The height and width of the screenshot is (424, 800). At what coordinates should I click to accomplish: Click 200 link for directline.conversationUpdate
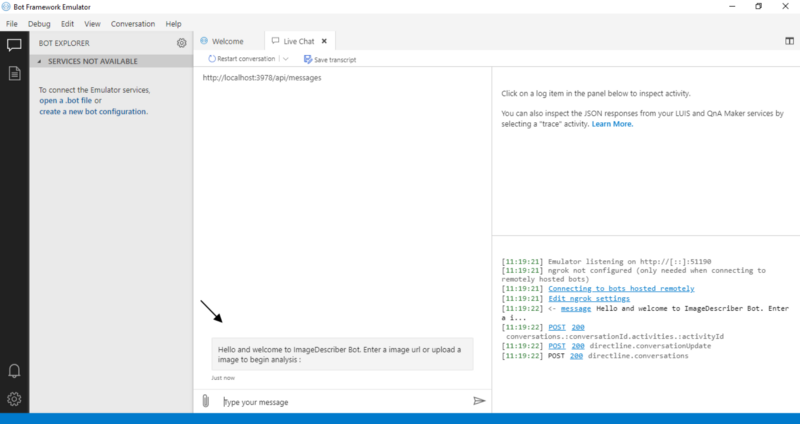[x=578, y=346]
